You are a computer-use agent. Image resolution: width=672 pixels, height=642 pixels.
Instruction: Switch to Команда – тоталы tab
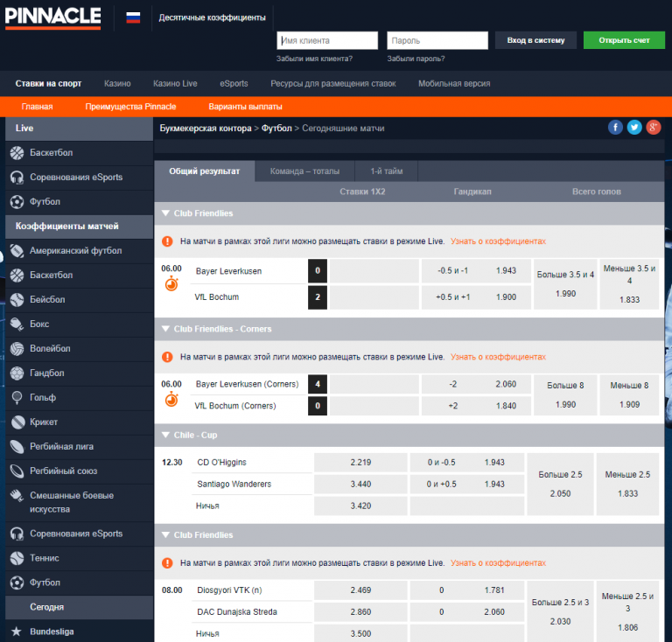(x=304, y=171)
